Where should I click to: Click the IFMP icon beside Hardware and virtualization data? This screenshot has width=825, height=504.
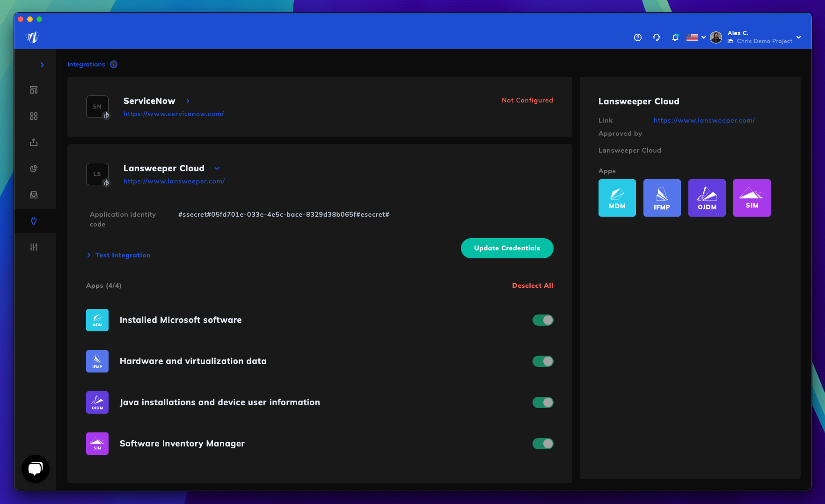pos(97,361)
